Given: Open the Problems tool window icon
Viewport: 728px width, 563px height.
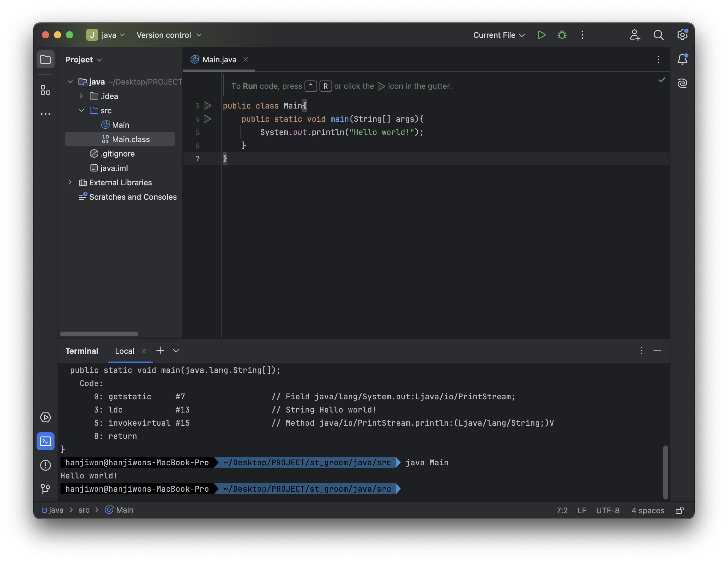Looking at the screenshot, I should (45, 465).
